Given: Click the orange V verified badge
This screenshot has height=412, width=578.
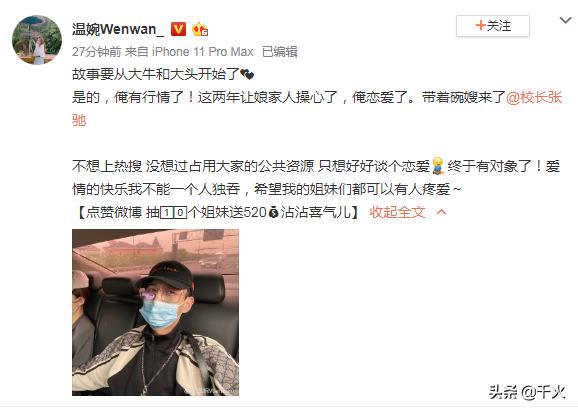Looking at the screenshot, I should [178, 29].
